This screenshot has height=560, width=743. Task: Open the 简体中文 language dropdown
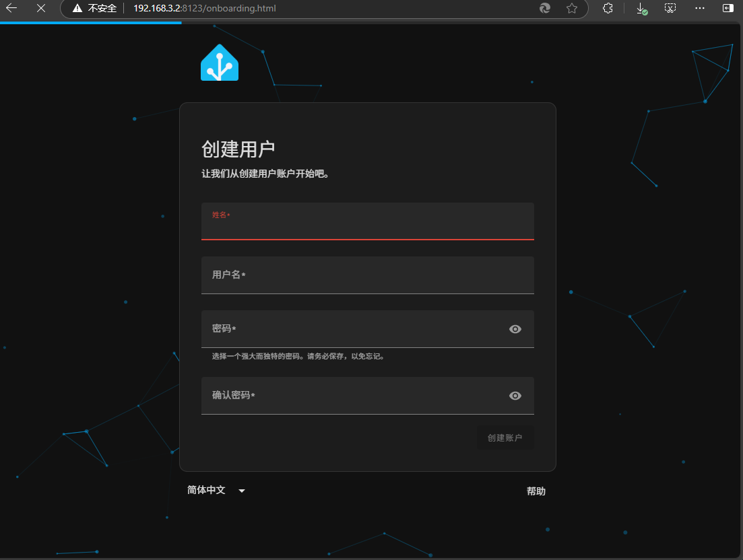coord(207,490)
